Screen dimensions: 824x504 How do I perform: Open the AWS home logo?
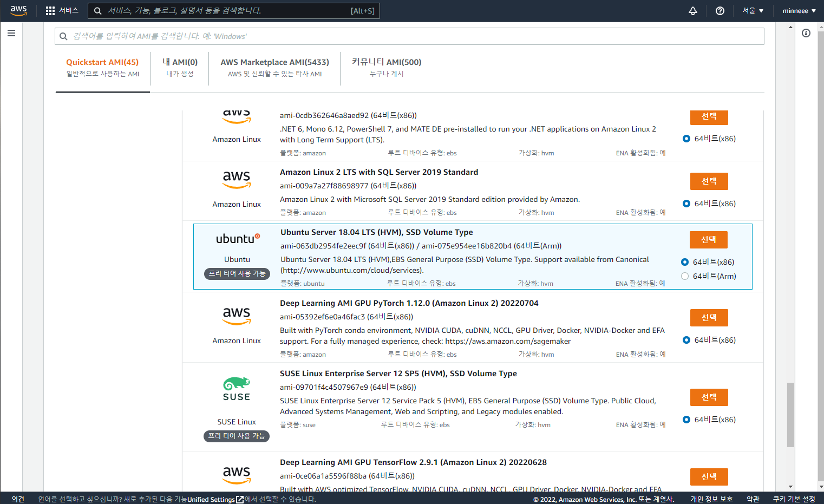[x=18, y=10]
